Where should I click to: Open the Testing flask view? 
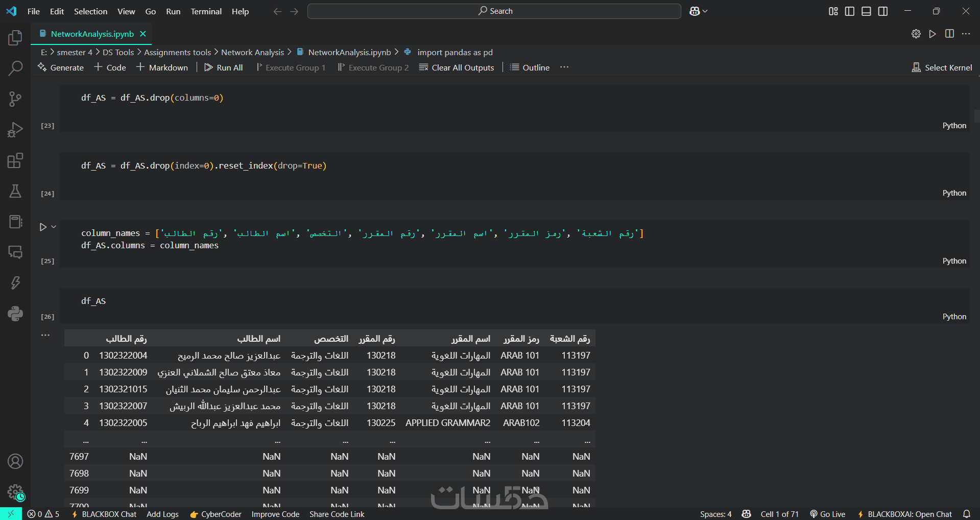[x=15, y=191]
